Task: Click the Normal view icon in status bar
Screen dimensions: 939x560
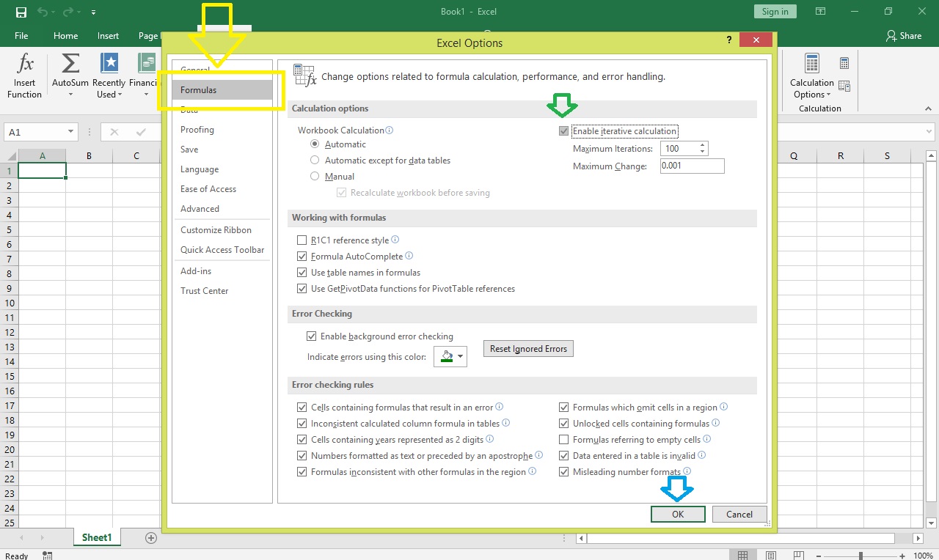Action: tap(742, 556)
